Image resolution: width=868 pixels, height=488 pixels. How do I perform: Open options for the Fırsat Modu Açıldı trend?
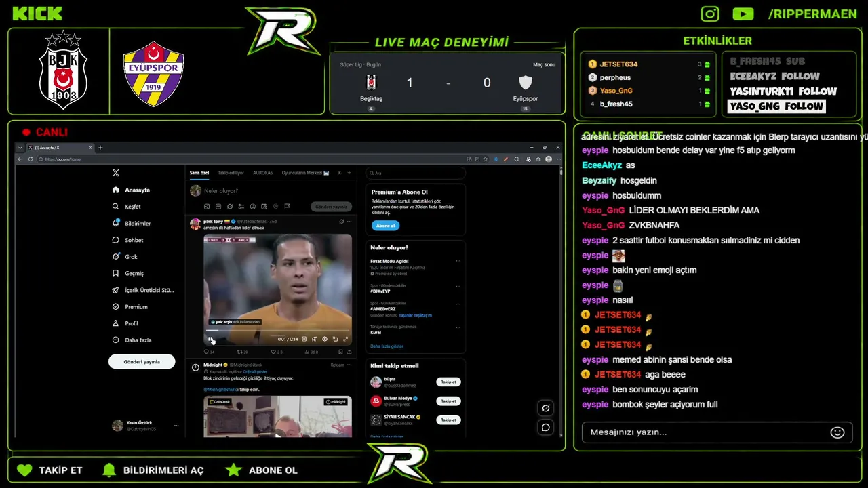coord(458,261)
